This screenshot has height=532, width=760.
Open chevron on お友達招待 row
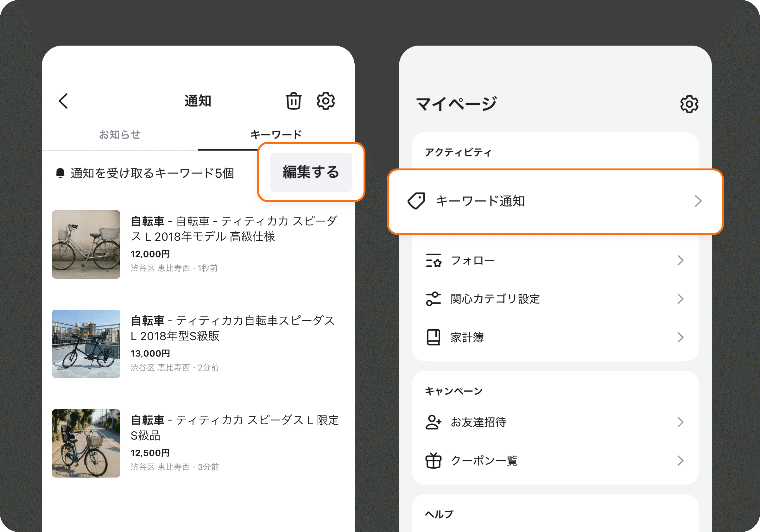coord(680,422)
